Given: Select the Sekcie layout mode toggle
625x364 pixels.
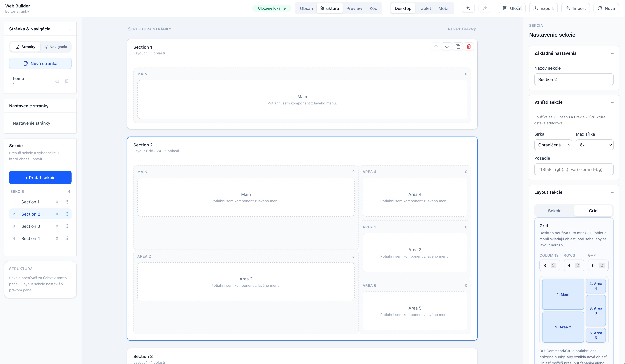Looking at the screenshot, I should 555,211.
